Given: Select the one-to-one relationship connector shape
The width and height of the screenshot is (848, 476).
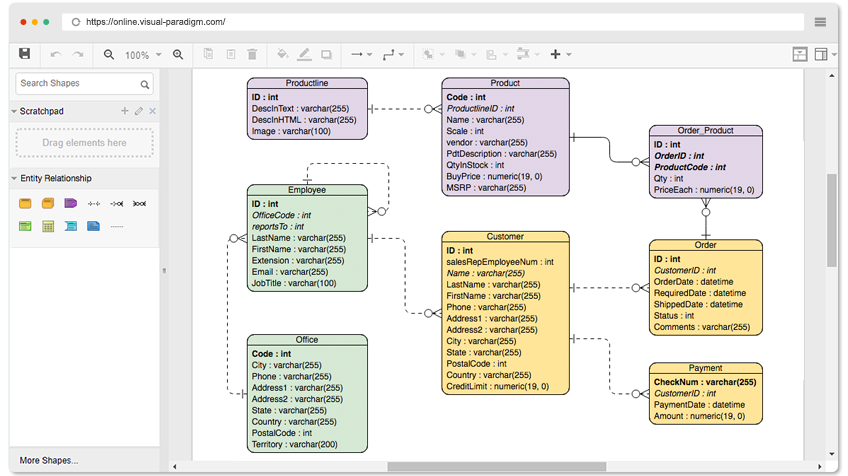Looking at the screenshot, I should pyautogui.click(x=94, y=204).
